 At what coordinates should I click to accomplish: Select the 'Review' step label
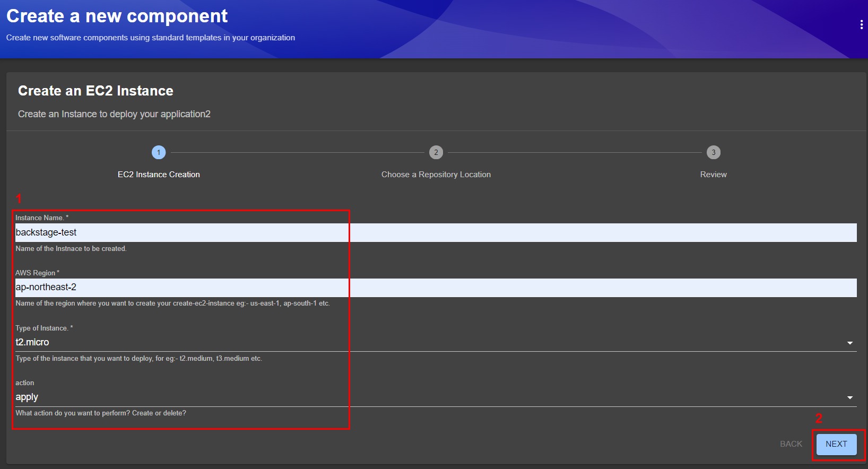pyautogui.click(x=714, y=175)
